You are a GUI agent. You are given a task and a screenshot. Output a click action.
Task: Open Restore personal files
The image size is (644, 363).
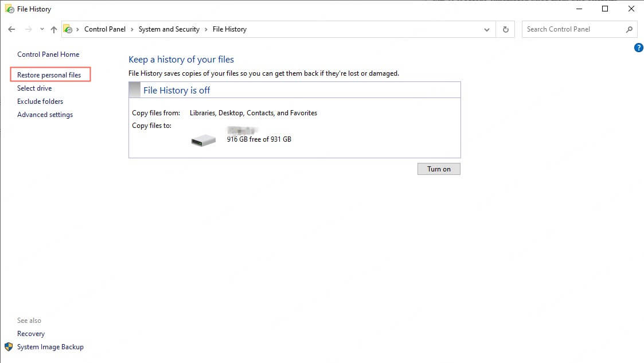[50, 75]
